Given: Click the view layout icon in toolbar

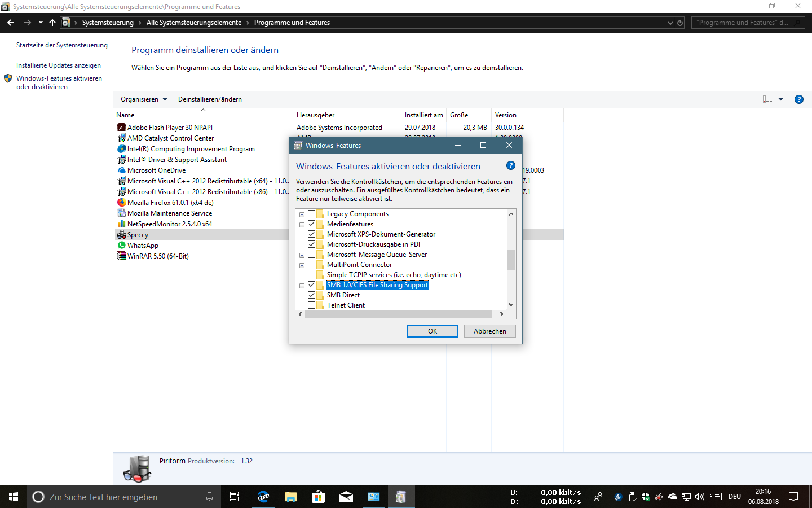Looking at the screenshot, I should [767, 99].
